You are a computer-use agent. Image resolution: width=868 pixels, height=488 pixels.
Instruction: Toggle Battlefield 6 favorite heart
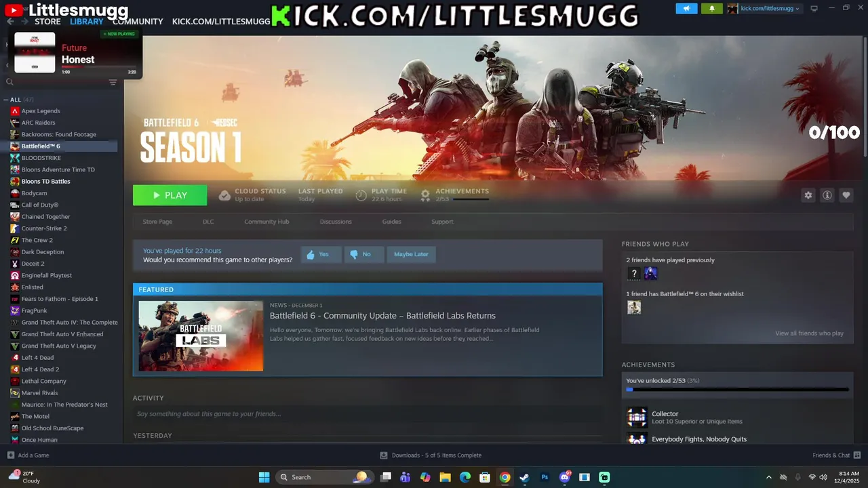[x=846, y=195]
